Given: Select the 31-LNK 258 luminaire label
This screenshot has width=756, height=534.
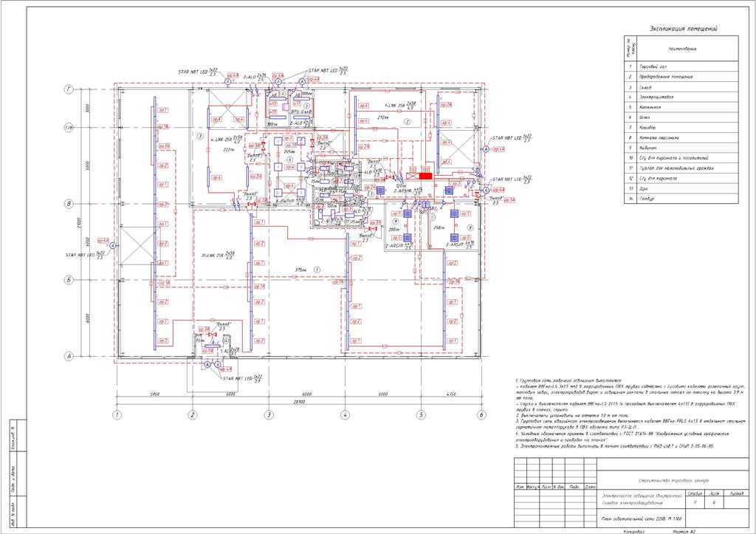Looking at the screenshot, I should (217, 256).
